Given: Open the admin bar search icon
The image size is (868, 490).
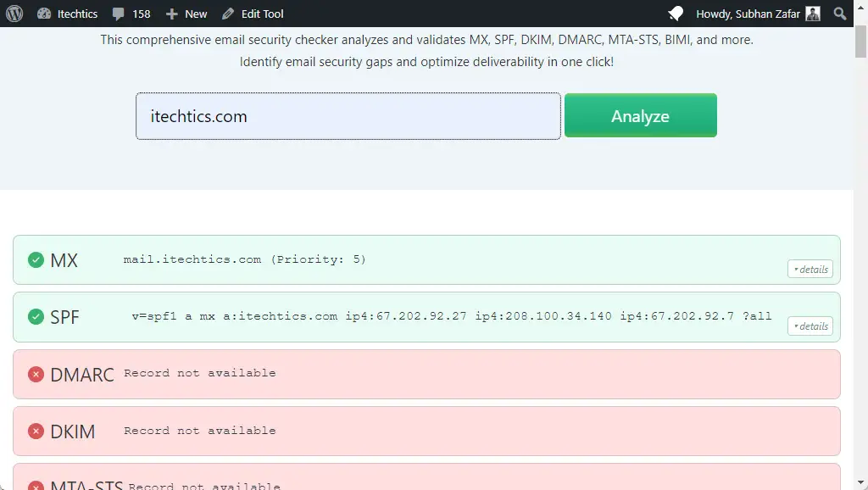Looking at the screenshot, I should (840, 14).
